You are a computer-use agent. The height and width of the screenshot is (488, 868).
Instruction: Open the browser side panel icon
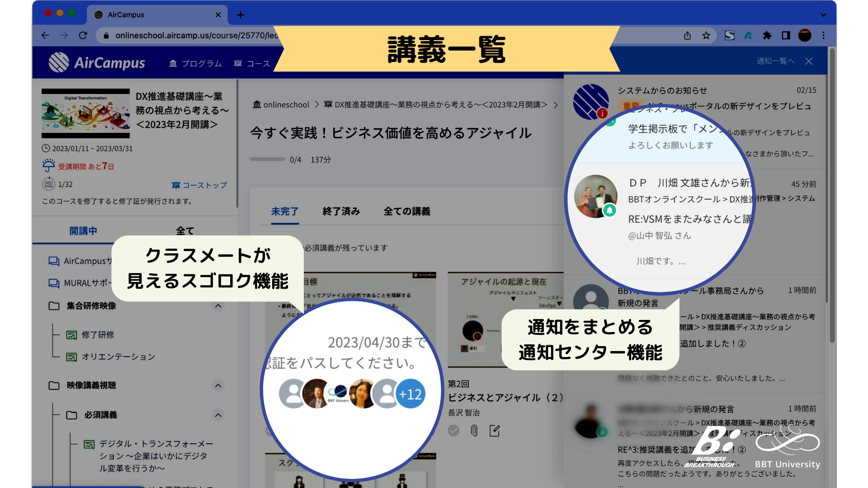[x=786, y=35]
